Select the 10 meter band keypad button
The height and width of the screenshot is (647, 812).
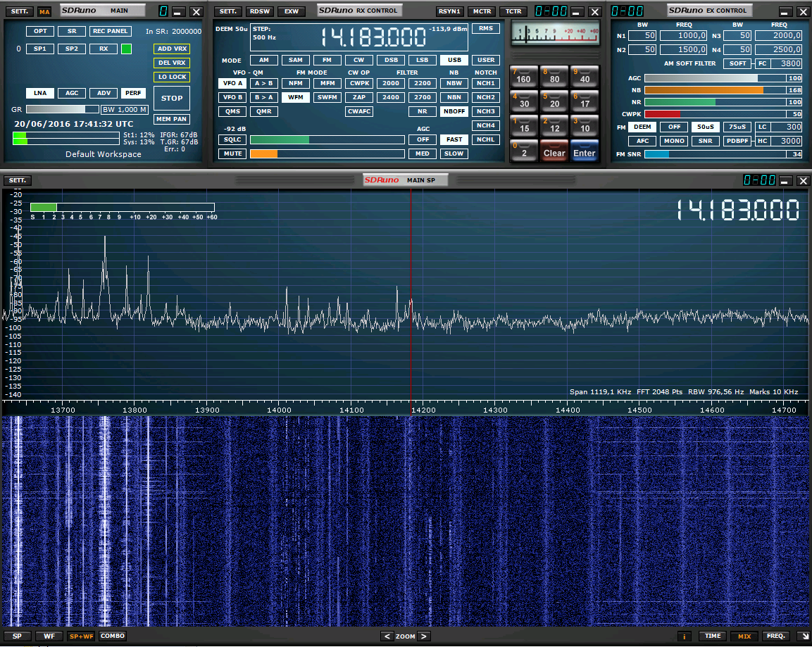[x=585, y=126]
